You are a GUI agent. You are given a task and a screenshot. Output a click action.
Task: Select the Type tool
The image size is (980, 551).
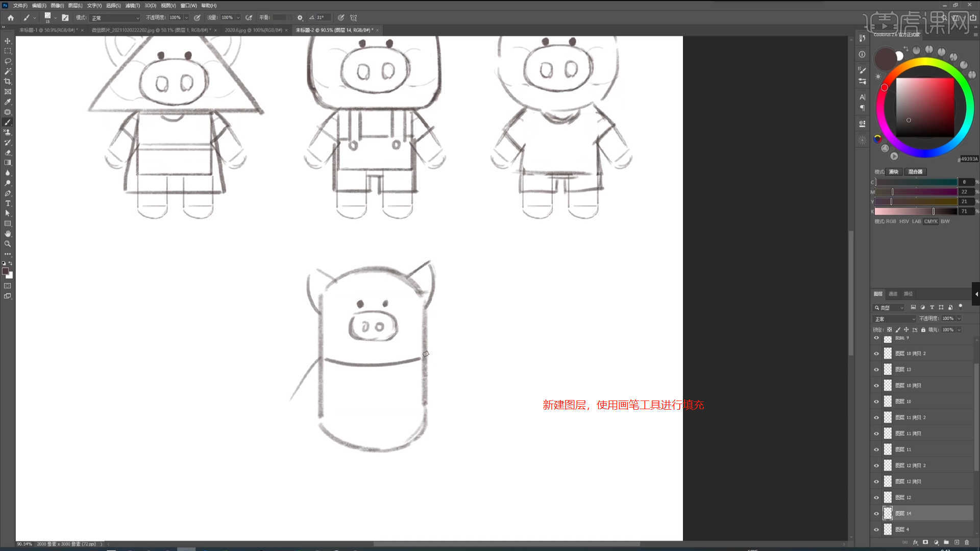[8, 204]
